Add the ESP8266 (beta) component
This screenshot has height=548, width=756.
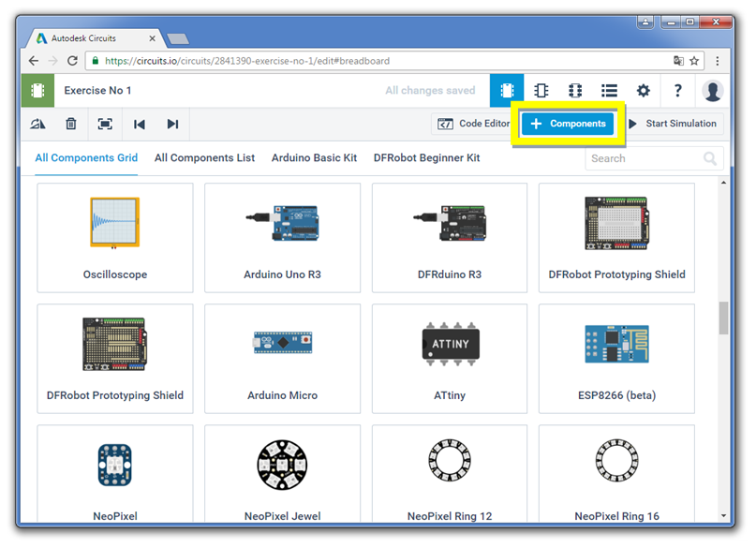click(x=616, y=359)
